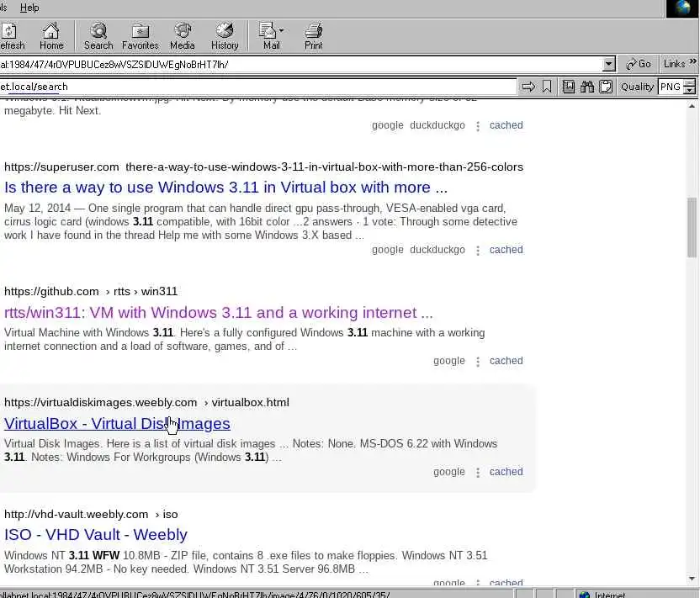Open the Search toolbar button
700x598 pixels.
click(x=98, y=36)
